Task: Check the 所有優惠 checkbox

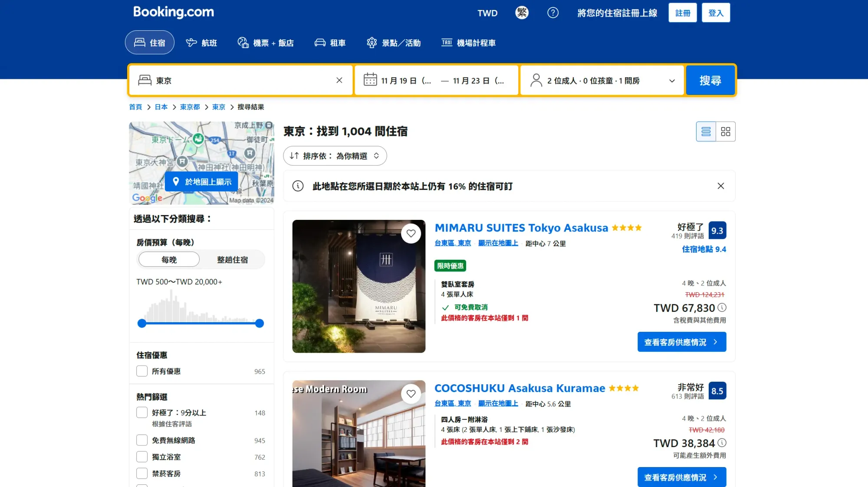Action: (x=142, y=371)
